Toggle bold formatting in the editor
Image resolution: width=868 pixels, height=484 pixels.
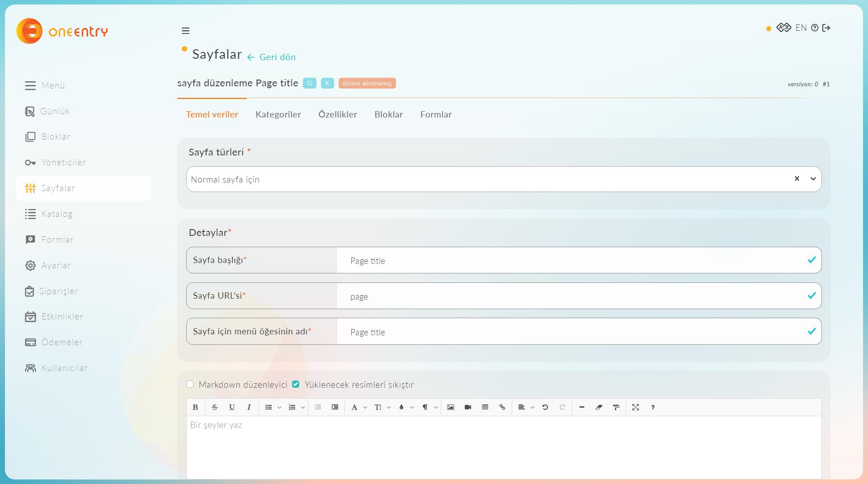point(195,407)
